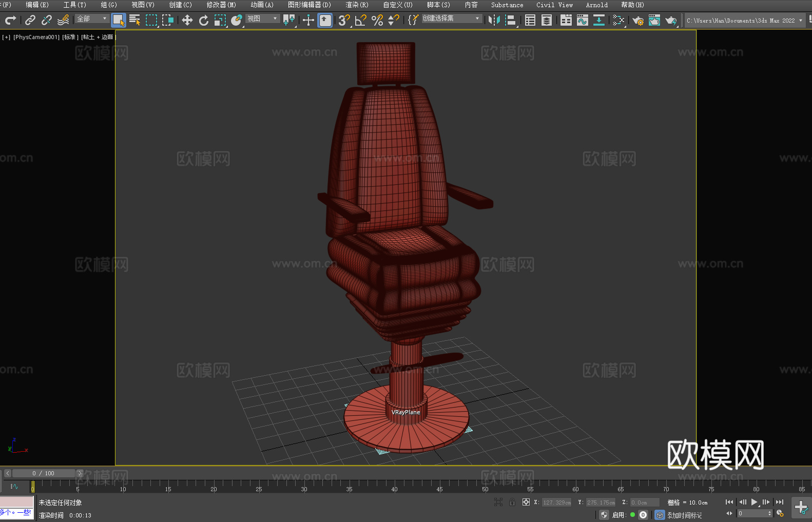
Task: Toggle 3D Snaps
Action: pos(344,20)
